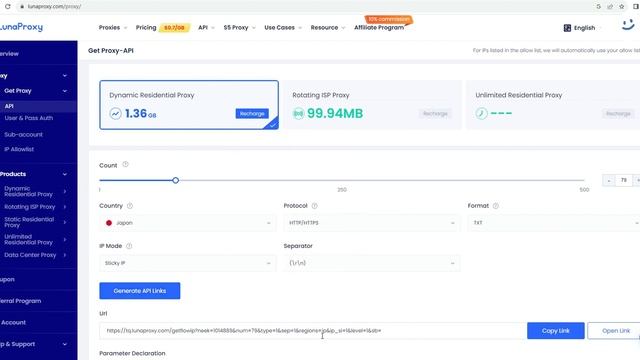Open S5 Proxy menu
The width and height of the screenshot is (640, 360).
(239, 27)
